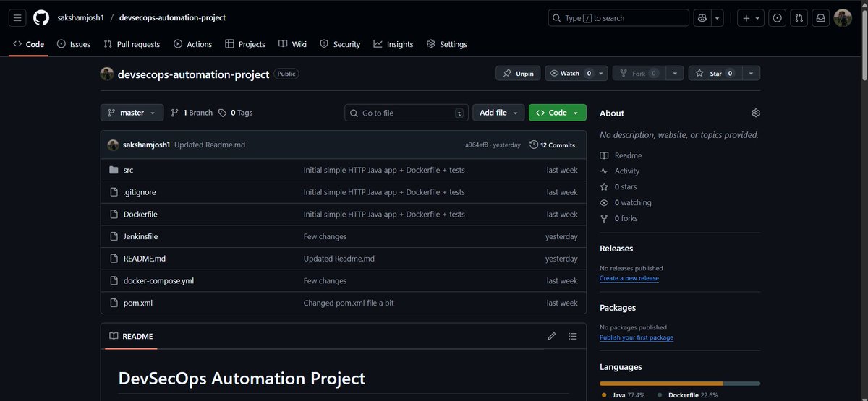Viewport: 868px width, 401px height.
Task: Open the Add file dropdown
Action: point(498,113)
